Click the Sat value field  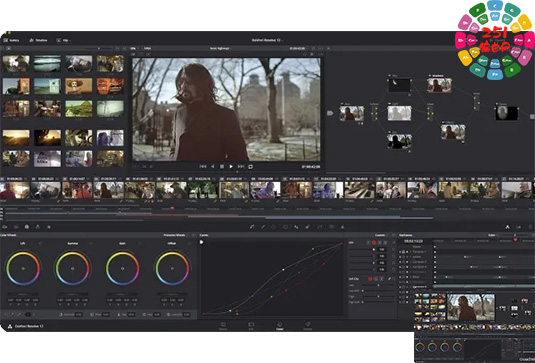click(x=131, y=315)
